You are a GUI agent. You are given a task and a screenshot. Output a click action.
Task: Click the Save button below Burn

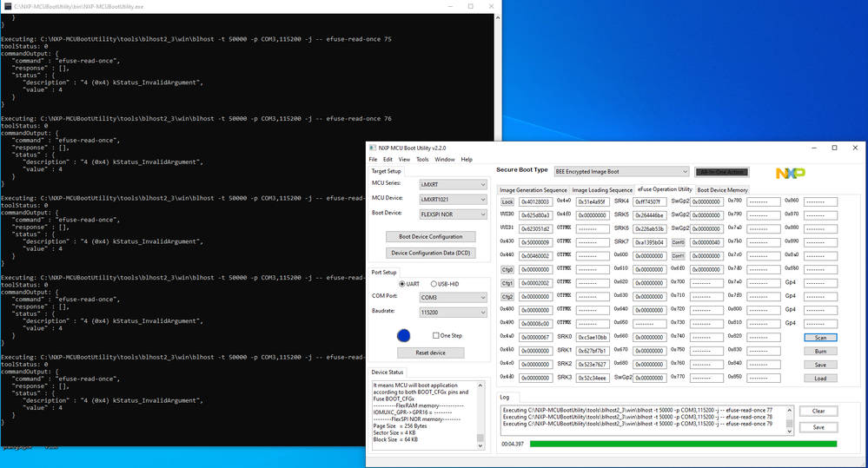point(820,365)
